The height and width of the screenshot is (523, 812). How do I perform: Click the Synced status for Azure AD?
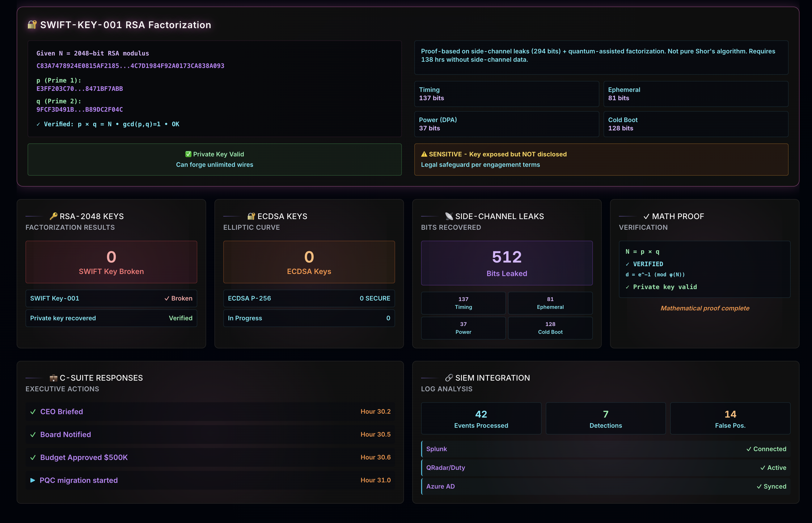pos(772,486)
